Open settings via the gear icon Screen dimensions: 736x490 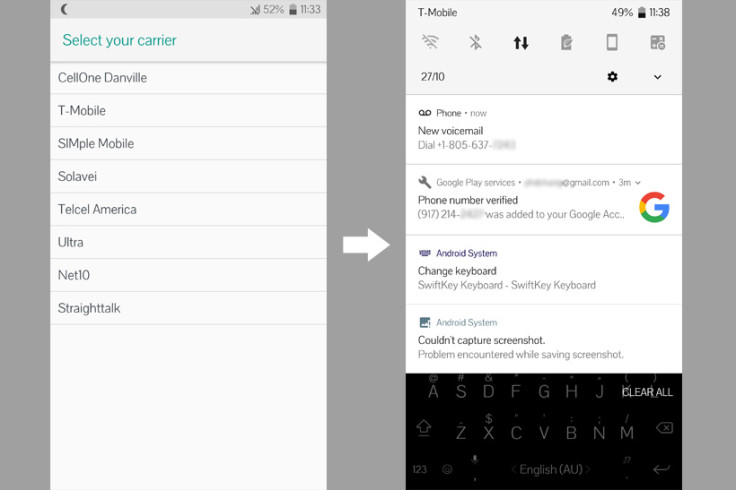(x=612, y=77)
